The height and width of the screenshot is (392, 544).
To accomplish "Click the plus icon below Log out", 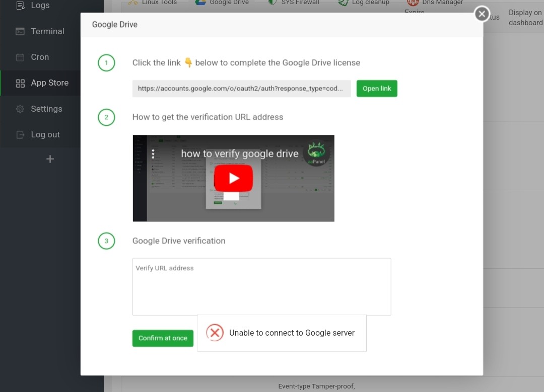I will point(49,159).
